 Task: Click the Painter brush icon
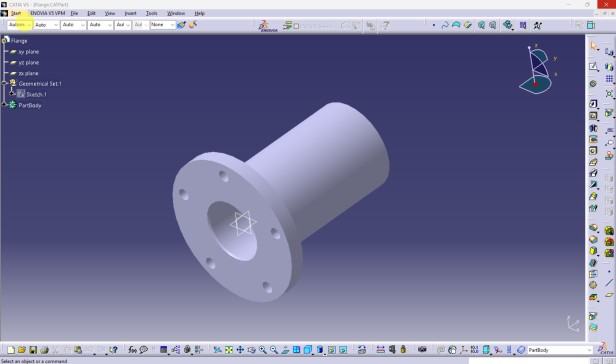pyautogui.click(x=181, y=25)
